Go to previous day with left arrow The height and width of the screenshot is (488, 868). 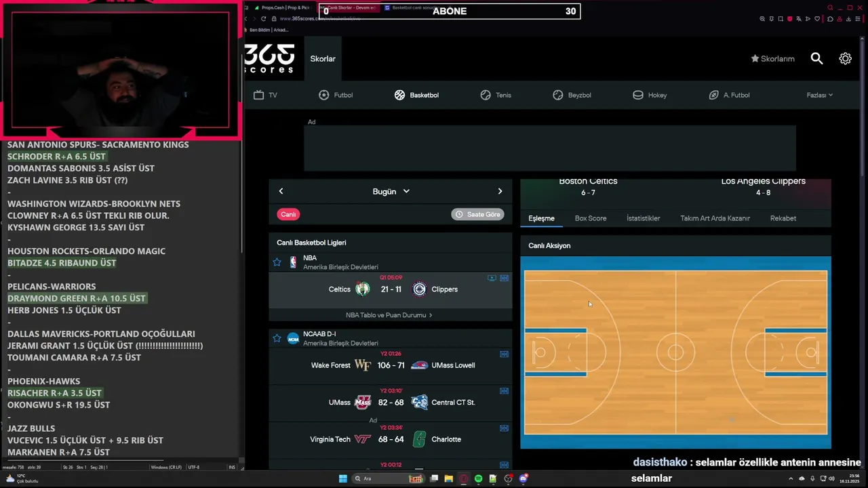pyautogui.click(x=281, y=191)
